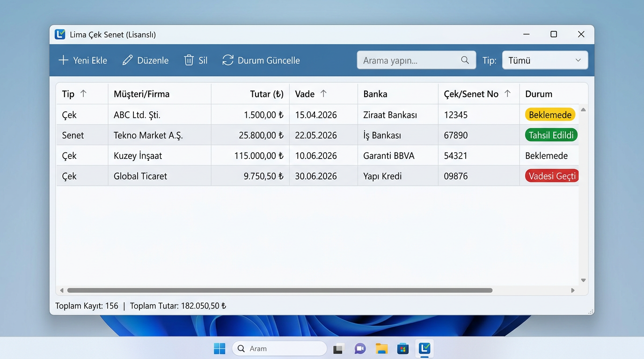Viewport: 644px width, 359px height.
Task: Select the Tekno Market A.Ş. cell
Action: point(160,135)
